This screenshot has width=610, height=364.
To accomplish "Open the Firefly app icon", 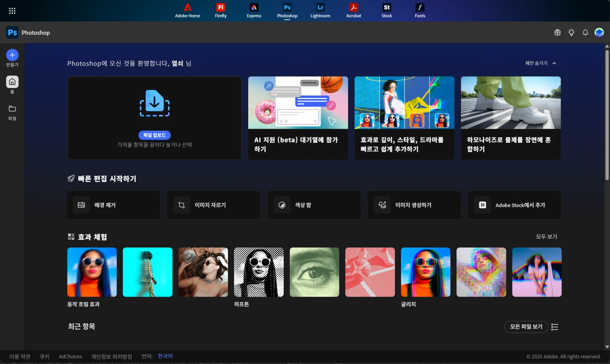I will 220,10.
